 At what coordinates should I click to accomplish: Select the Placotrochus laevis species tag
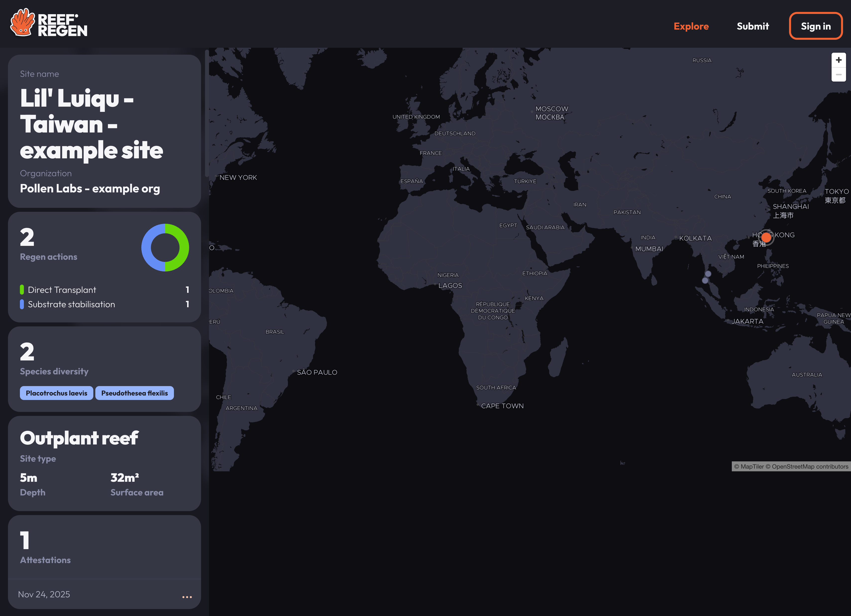[x=56, y=393]
